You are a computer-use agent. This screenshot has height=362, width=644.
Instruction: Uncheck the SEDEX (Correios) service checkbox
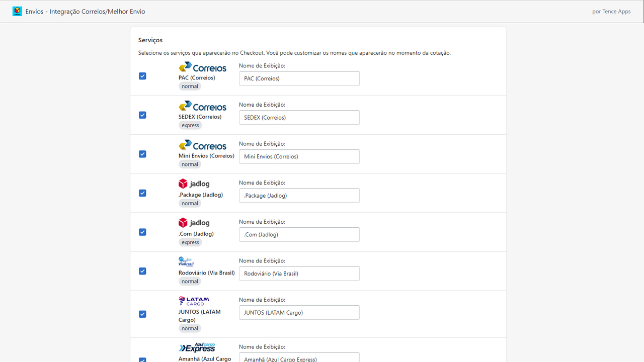coord(142,115)
